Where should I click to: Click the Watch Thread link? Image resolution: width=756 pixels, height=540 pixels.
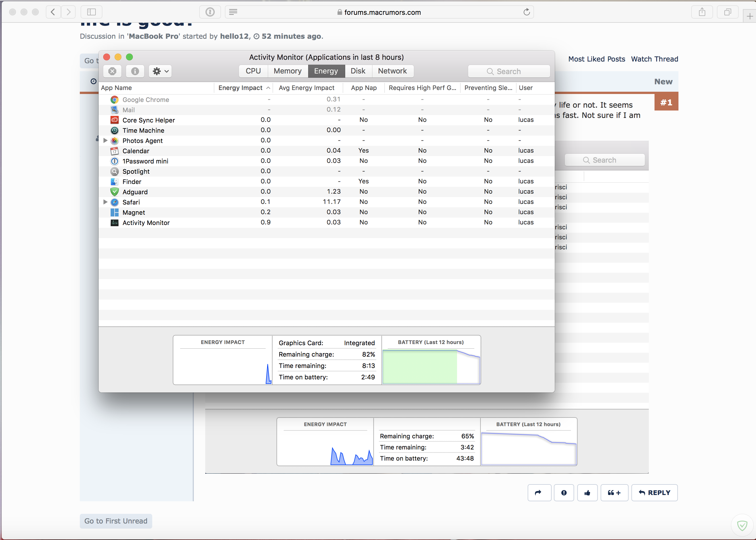coord(654,59)
